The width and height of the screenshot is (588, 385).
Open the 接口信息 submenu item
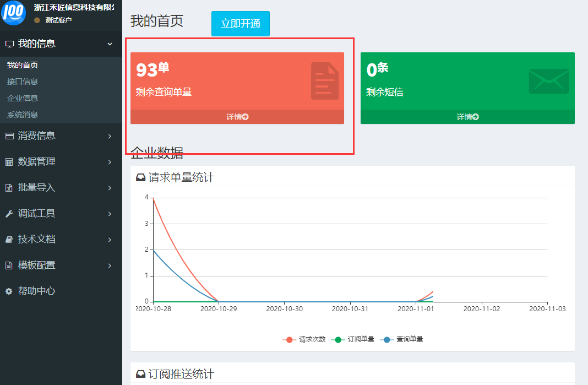pyautogui.click(x=23, y=82)
